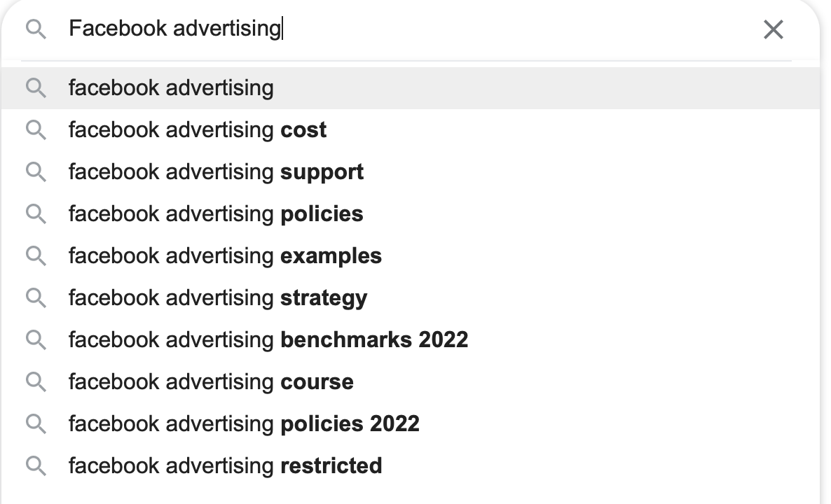Select the "facebook advertising support" suggestion
This screenshot has width=831, height=504.
click(x=216, y=172)
